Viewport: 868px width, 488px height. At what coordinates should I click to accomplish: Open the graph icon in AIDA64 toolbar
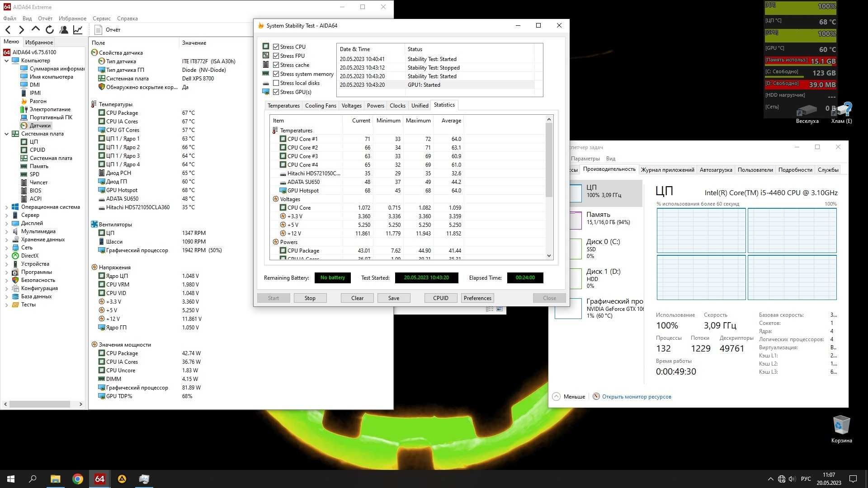click(78, 30)
